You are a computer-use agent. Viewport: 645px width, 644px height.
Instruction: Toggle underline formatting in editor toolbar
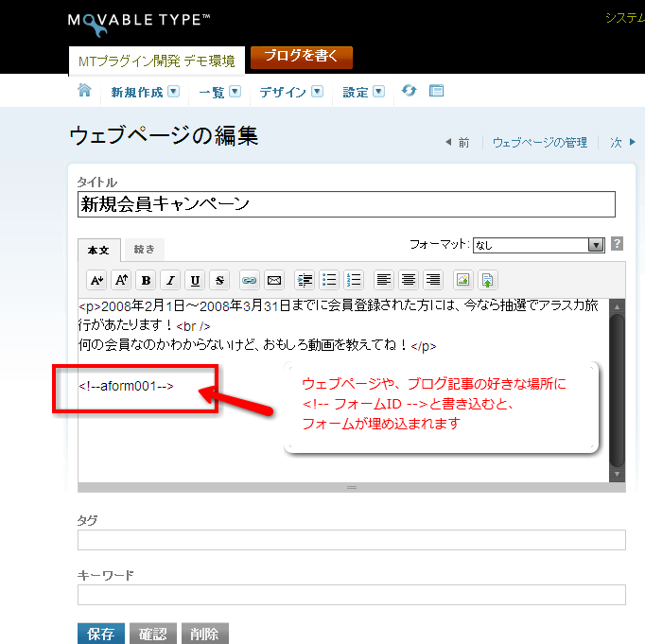coord(195,280)
